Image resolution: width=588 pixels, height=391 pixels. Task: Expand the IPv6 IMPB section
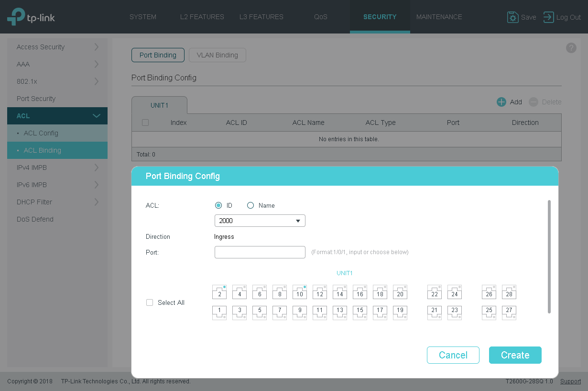pyautogui.click(x=57, y=185)
